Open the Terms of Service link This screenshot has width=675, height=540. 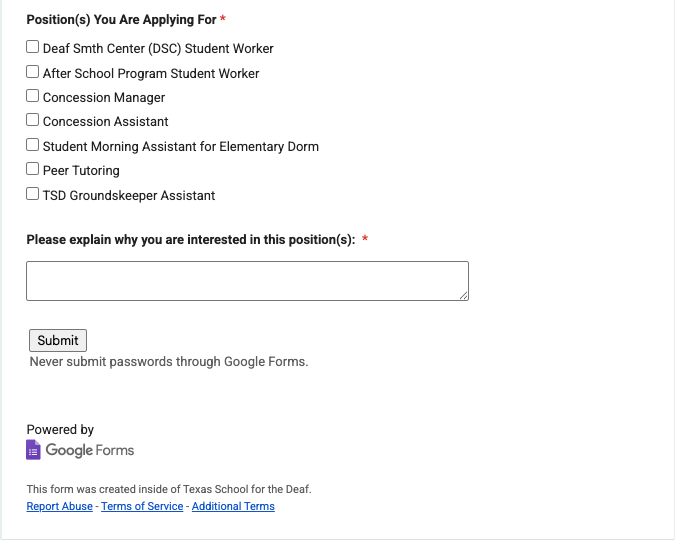142,506
